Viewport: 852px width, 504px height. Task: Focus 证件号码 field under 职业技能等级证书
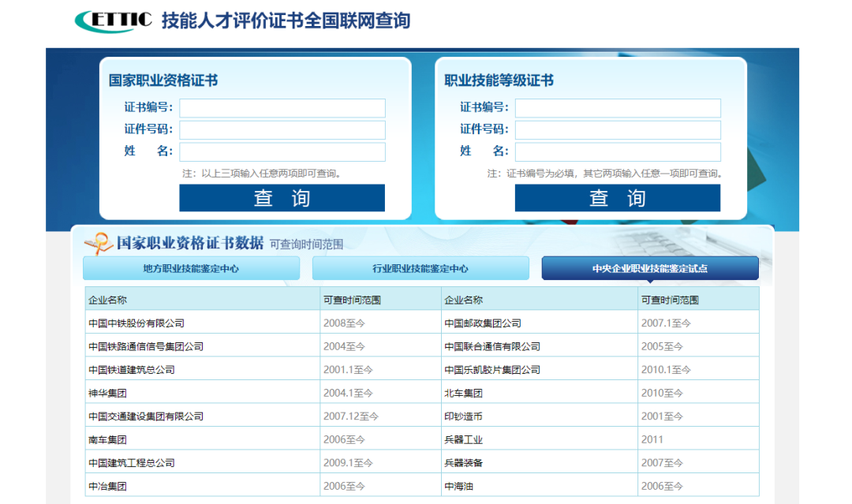pos(618,130)
